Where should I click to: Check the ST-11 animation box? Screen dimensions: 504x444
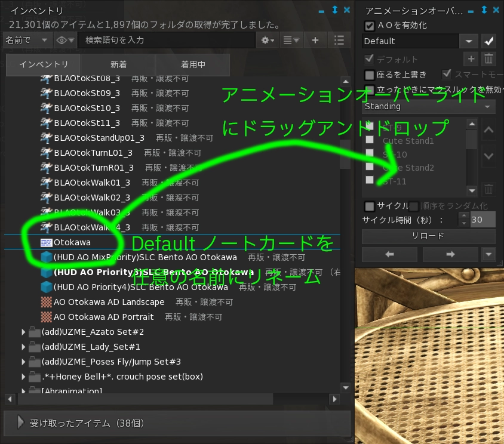(x=370, y=180)
